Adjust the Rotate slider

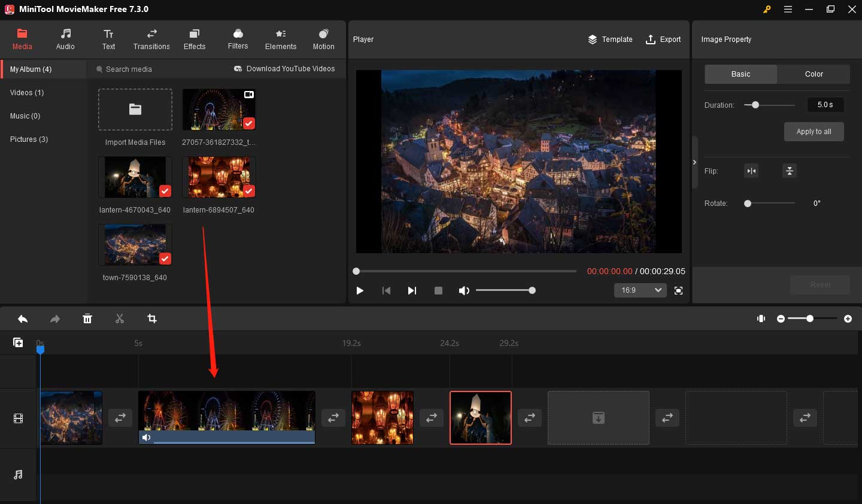coord(769,204)
